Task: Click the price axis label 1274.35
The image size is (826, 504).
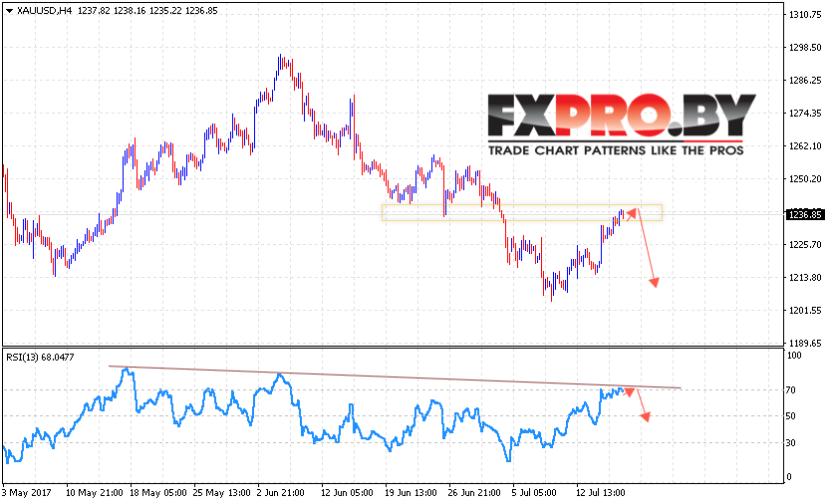Action: click(805, 114)
